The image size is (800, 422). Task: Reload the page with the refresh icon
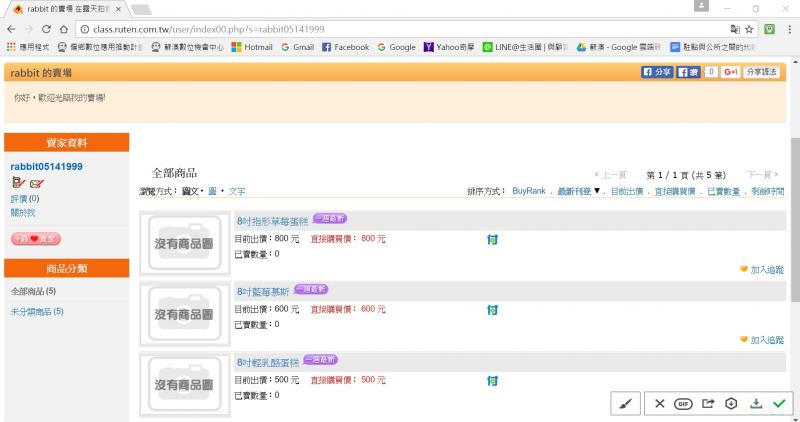coord(46,29)
